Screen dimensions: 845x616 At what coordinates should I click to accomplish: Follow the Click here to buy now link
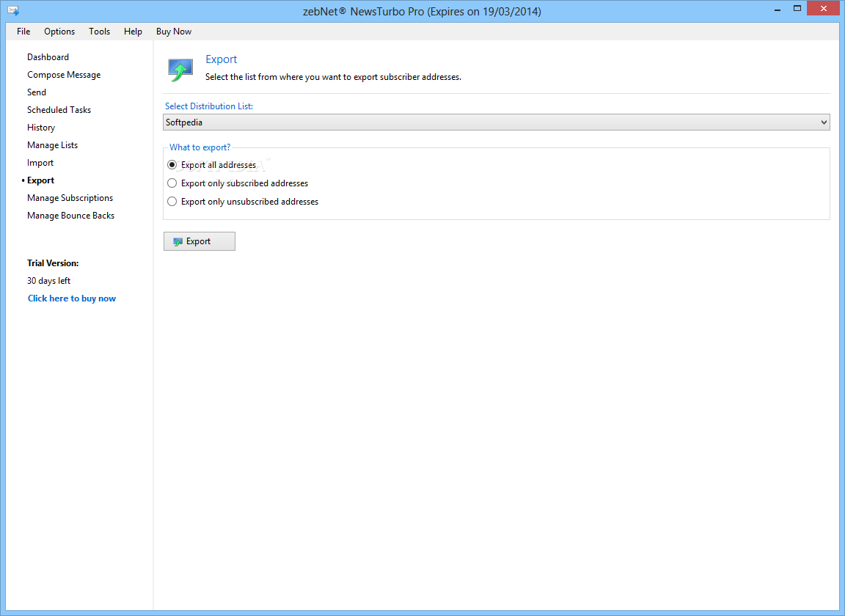[x=72, y=298]
